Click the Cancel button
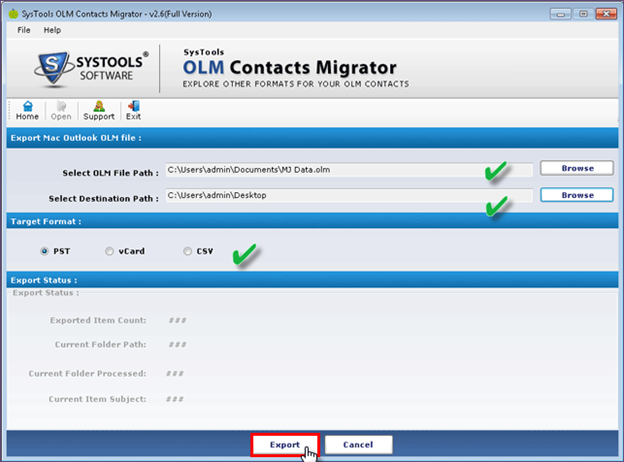Viewport: 624px width, 462px height. click(358, 444)
